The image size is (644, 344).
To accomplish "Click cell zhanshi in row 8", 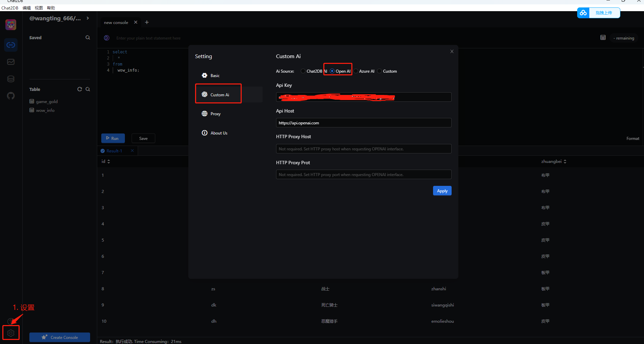I will coord(438,289).
